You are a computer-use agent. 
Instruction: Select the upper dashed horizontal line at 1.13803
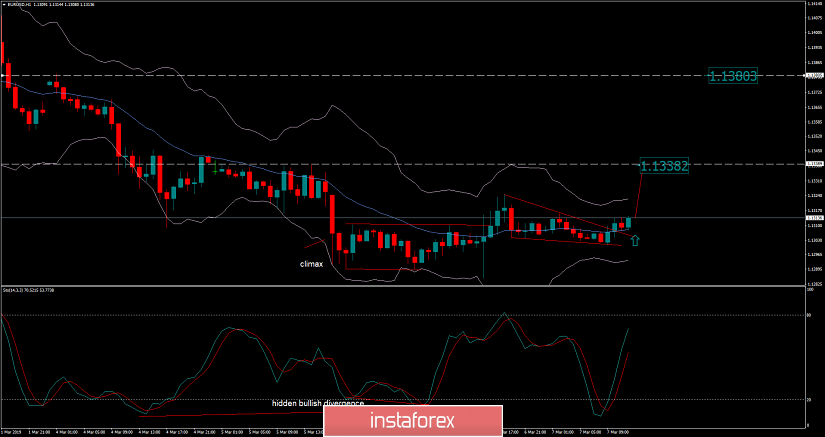click(x=400, y=76)
